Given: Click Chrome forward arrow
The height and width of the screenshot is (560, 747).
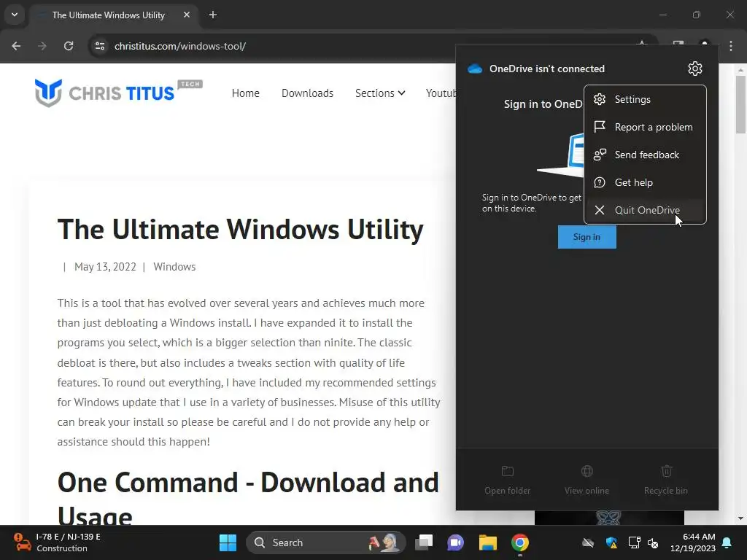Looking at the screenshot, I should (x=42, y=46).
